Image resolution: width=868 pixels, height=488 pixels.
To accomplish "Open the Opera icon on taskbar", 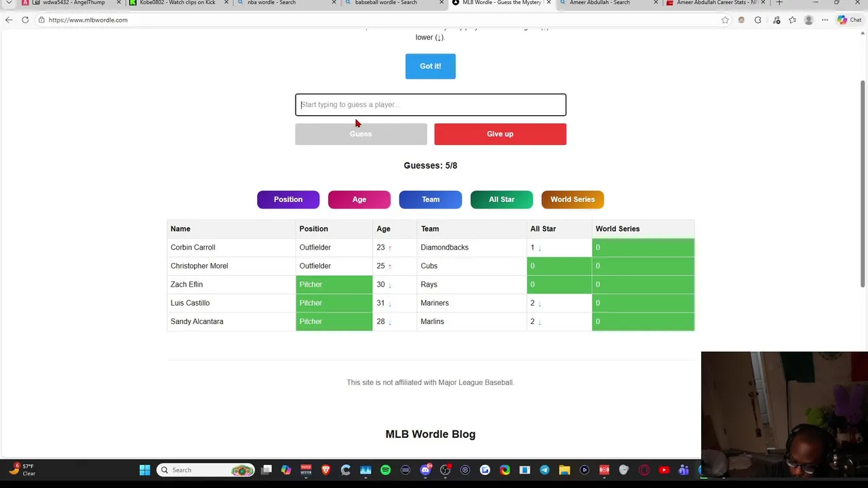I will (x=644, y=470).
